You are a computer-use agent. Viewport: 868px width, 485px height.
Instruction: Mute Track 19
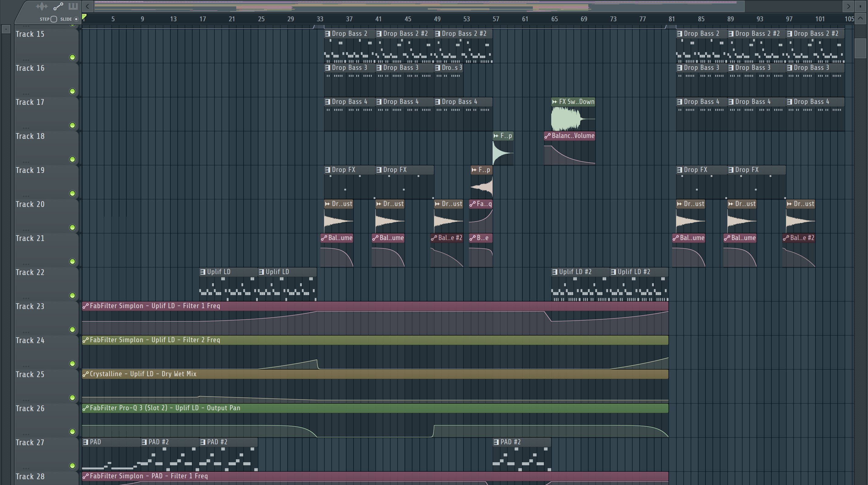pyautogui.click(x=72, y=194)
